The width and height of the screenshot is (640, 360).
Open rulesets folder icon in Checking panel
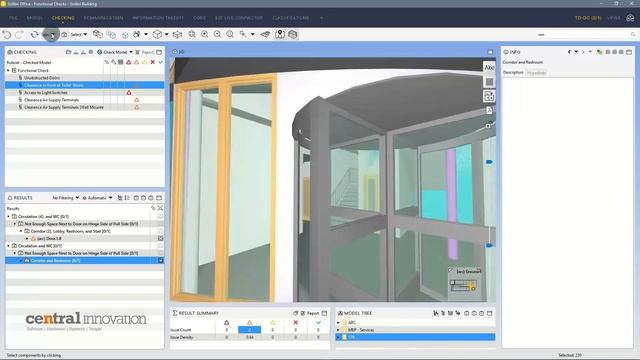pos(69,52)
